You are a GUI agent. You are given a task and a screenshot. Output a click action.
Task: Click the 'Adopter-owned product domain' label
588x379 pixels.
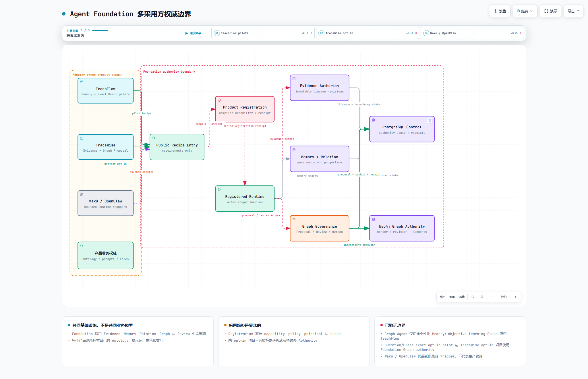point(97,75)
